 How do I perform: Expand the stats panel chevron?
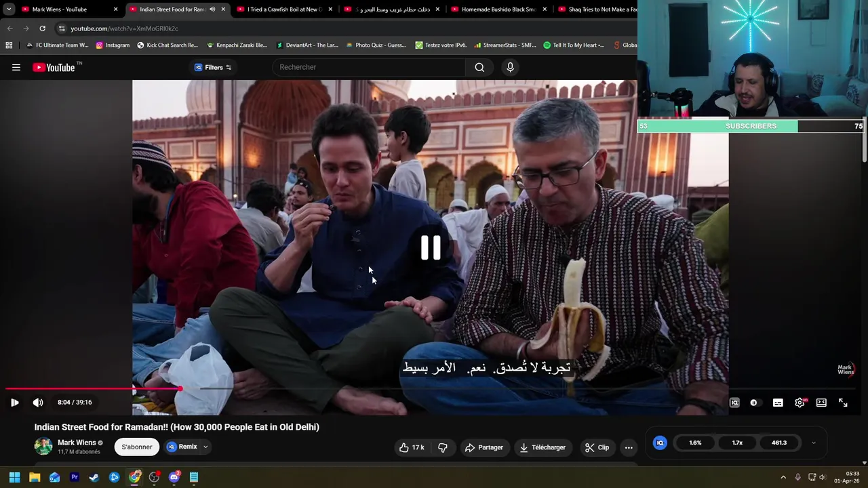pyautogui.click(x=814, y=443)
